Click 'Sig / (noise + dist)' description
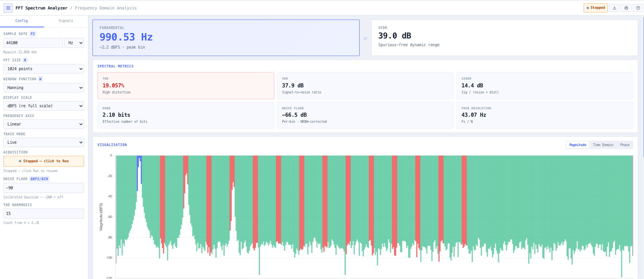Image resolution: width=644 pixels, height=279 pixels. 480,92
